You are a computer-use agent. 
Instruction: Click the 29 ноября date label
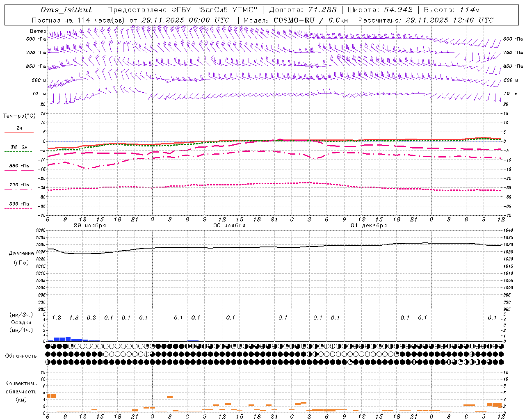coord(90,226)
